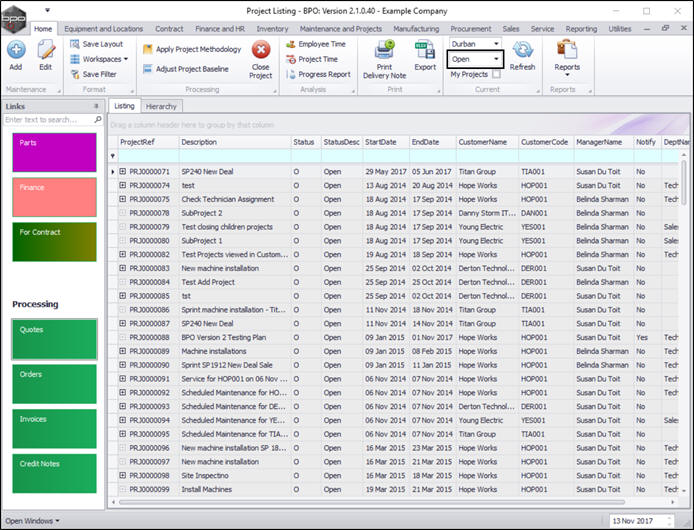The width and height of the screenshot is (694, 530).
Task: Click the Links search text field
Action: tap(47, 120)
